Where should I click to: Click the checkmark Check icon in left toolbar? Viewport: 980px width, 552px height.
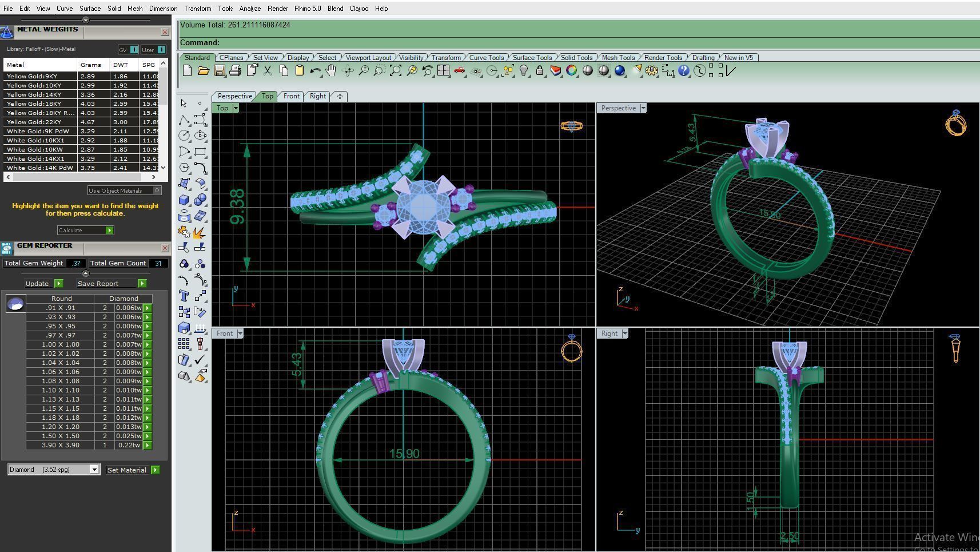point(200,360)
